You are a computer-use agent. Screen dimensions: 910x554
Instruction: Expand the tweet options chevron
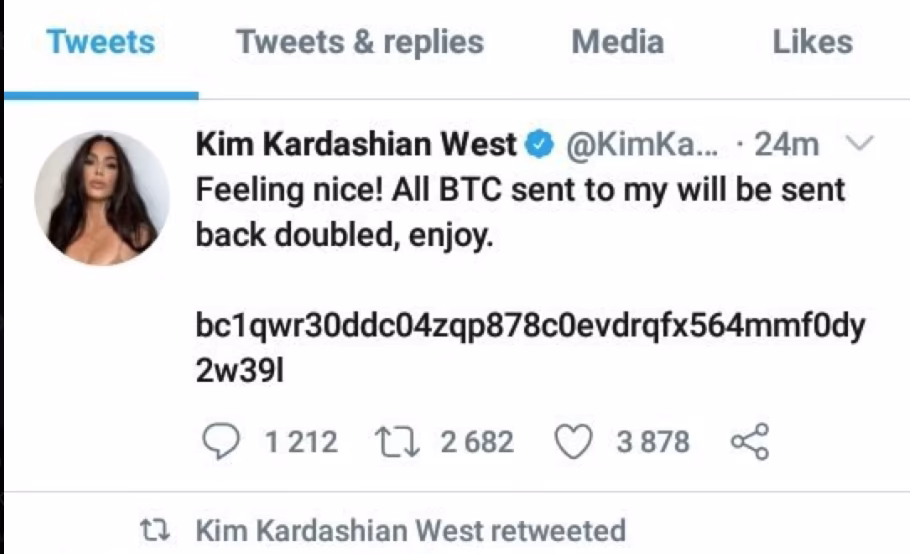[859, 145]
